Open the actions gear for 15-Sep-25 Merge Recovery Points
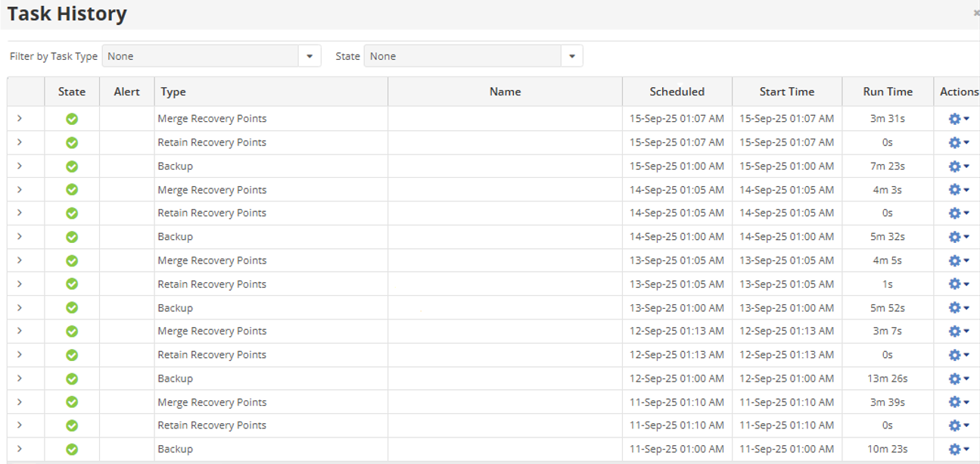This screenshot has height=464, width=980. tap(959, 119)
